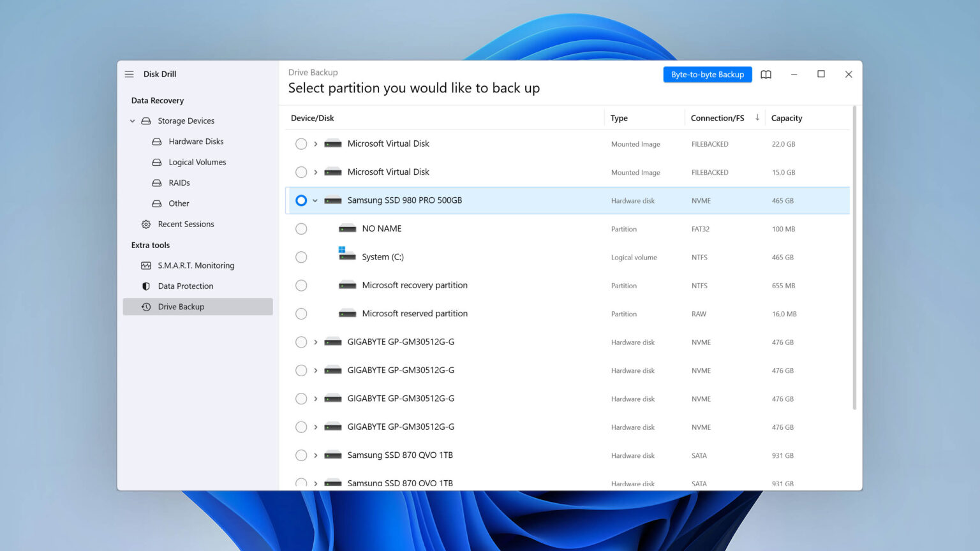
Task: Select the Microsoft recovery partition radio button
Action: [x=301, y=285]
